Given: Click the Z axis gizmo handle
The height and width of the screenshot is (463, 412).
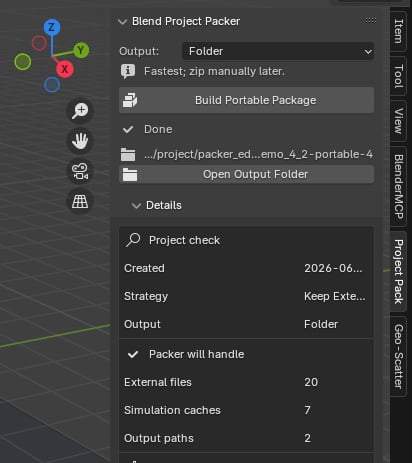Looking at the screenshot, I should (x=52, y=27).
